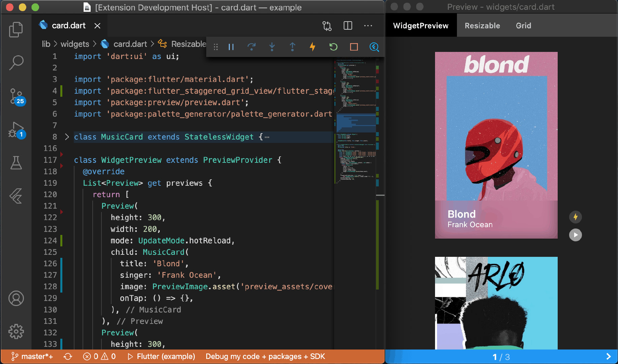Image resolution: width=618 pixels, height=364 pixels.
Task: Click ellipsis of folded MusicCard code
Action: (x=267, y=137)
